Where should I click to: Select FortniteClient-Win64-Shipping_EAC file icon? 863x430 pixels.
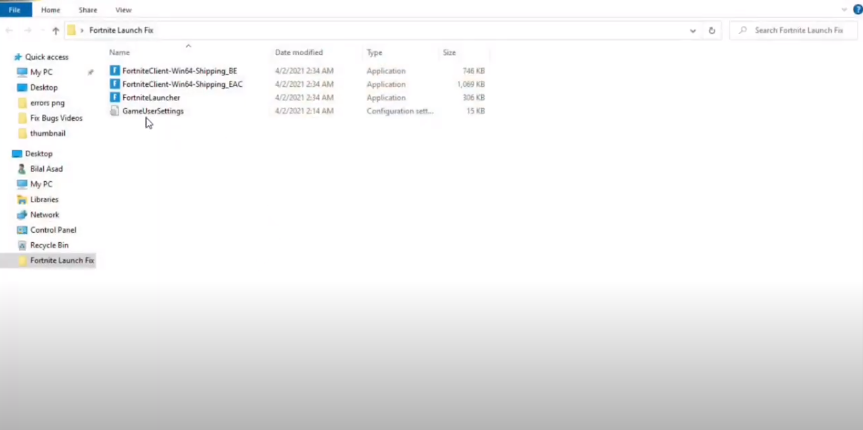point(114,84)
